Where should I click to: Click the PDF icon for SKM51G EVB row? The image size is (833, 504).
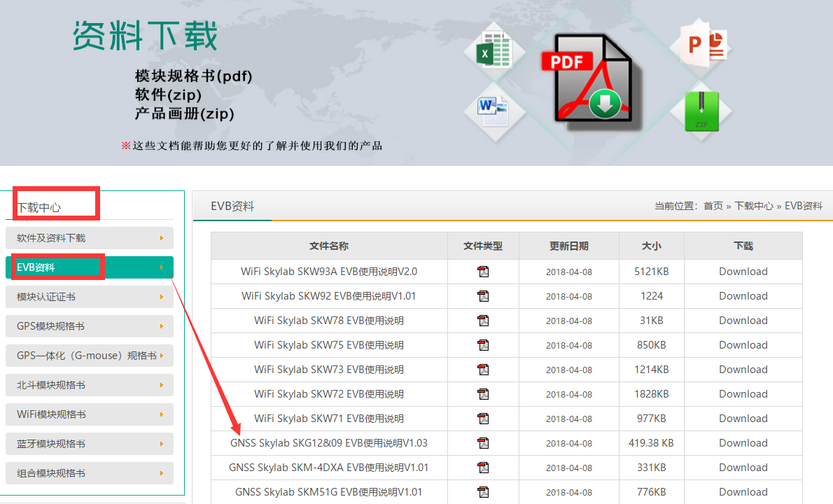click(483, 492)
